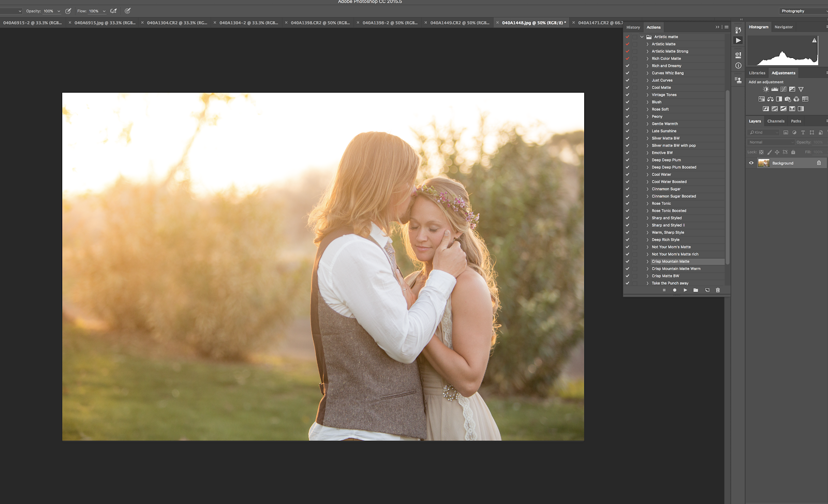Add a Selective Color adjustment layer

[x=792, y=109]
